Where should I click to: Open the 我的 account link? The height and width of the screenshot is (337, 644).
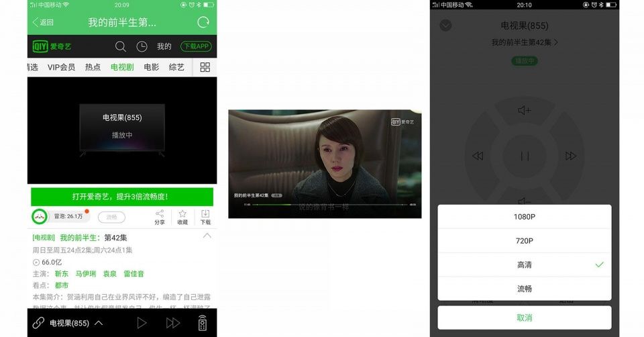click(x=164, y=46)
